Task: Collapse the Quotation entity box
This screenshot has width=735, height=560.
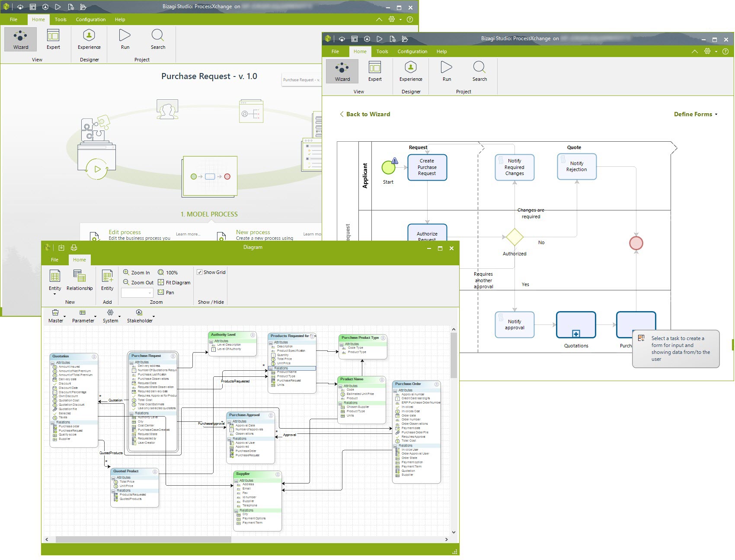Action: click(94, 356)
